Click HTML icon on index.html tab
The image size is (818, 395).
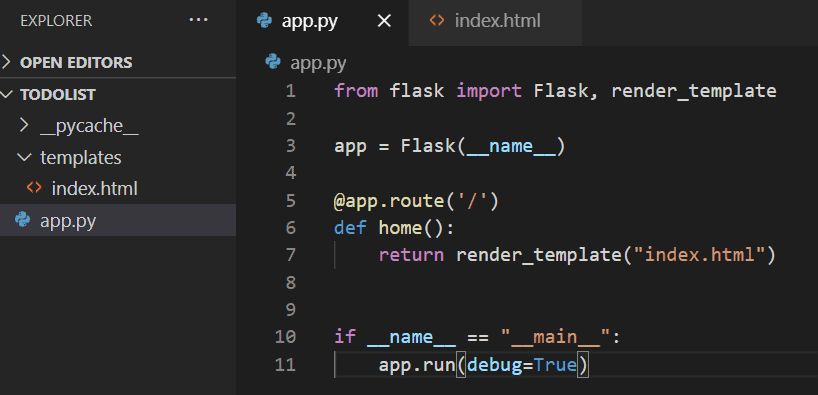pyautogui.click(x=437, y=21)
